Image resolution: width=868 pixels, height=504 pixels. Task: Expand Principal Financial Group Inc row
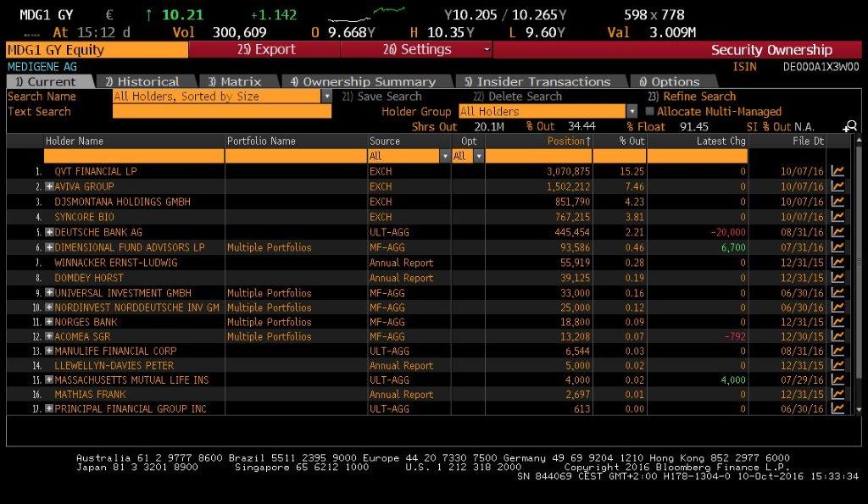(x=49, y=408)
